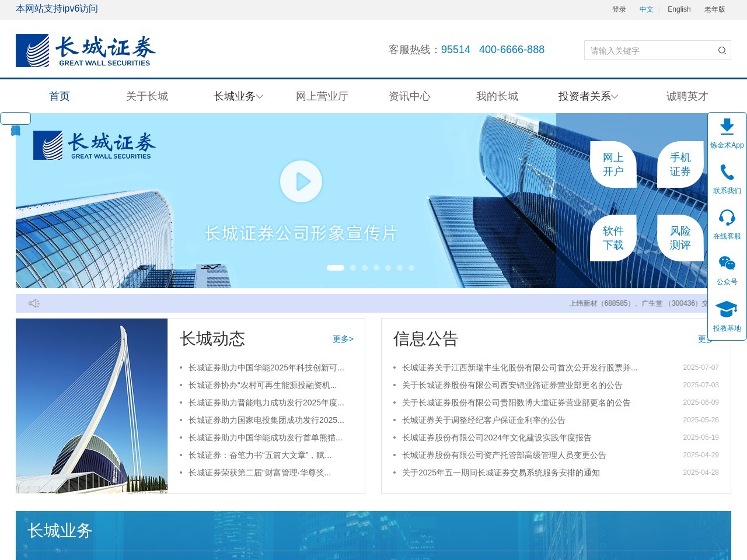Click the Great Wall Securities header logo

point(86,50)
